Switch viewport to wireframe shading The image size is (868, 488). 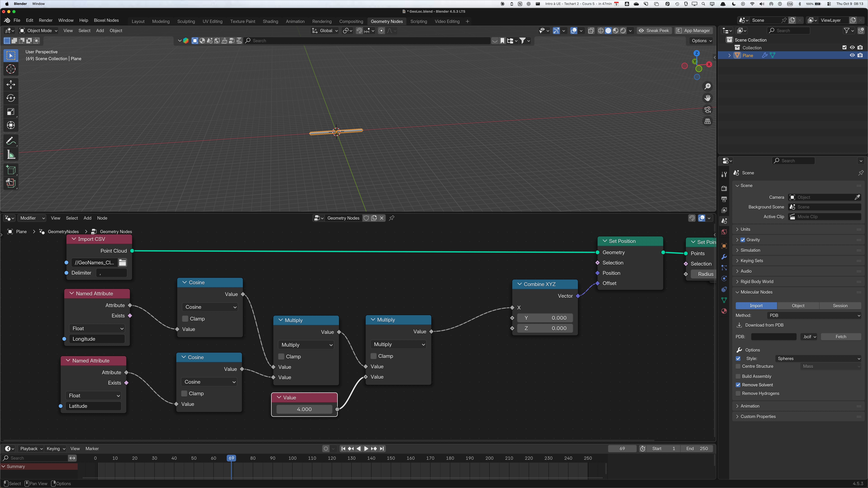click(601, 31)
